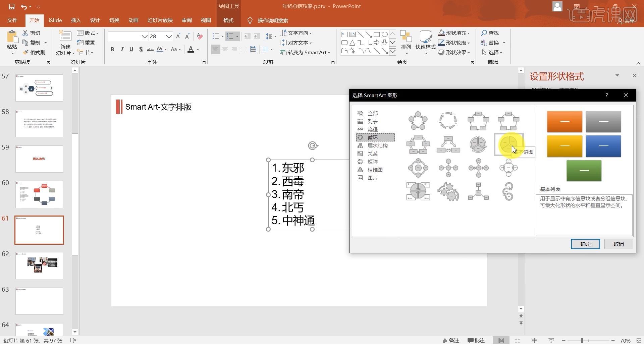Open Shape Fill dropdown arrow
Viewport: 644px width, 362px height.
tap(468, 33)
